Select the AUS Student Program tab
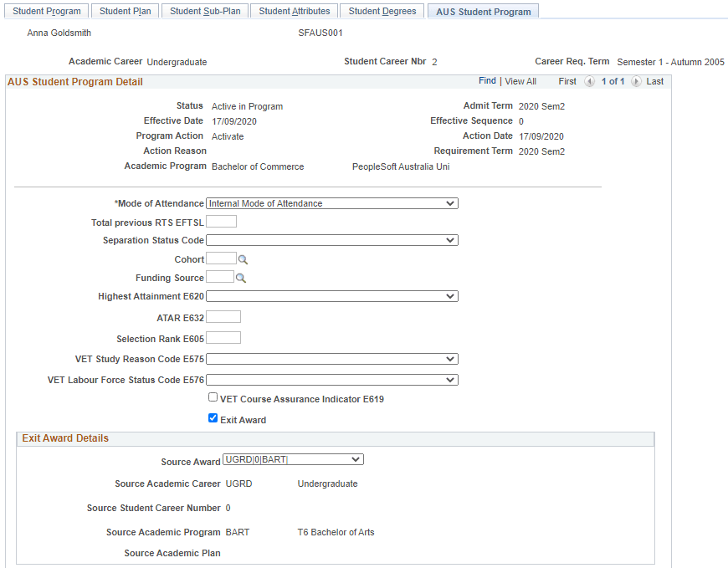The width and height of the screenshot is (728, 568). click(x=483, y=12)
